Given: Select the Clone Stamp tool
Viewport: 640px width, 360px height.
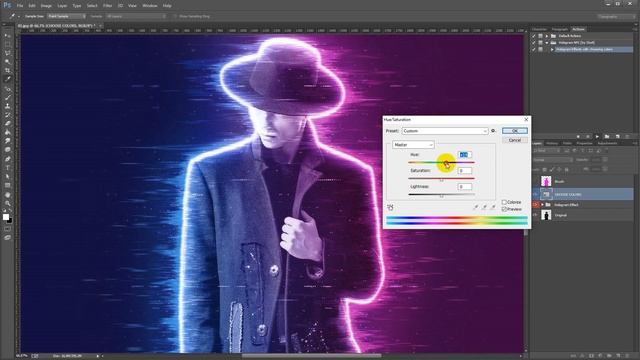Looking at the screenshot, I should 7,106.
